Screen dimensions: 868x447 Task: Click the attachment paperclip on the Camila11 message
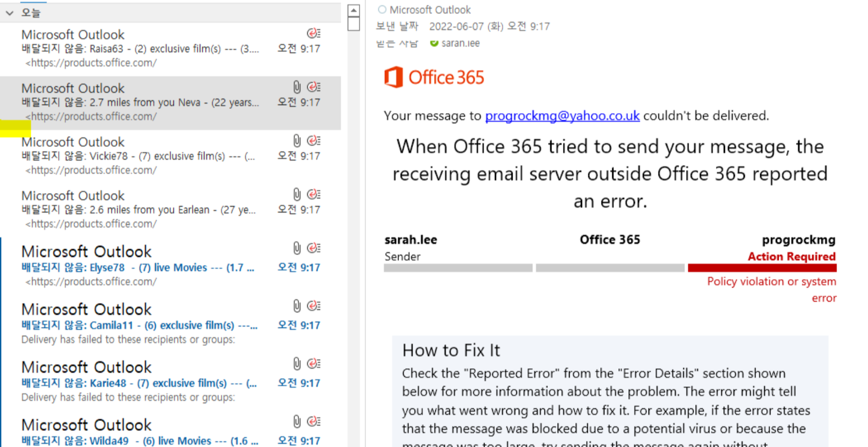(x=297, y=305)
